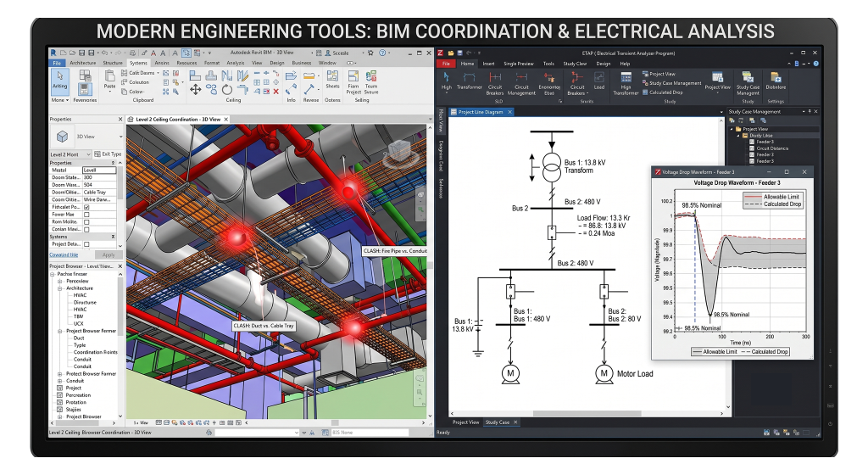This screenshot has width=868, height=475.
Task: Select the High tool in ETAP ribbon
Action: [x=446, y=81]
